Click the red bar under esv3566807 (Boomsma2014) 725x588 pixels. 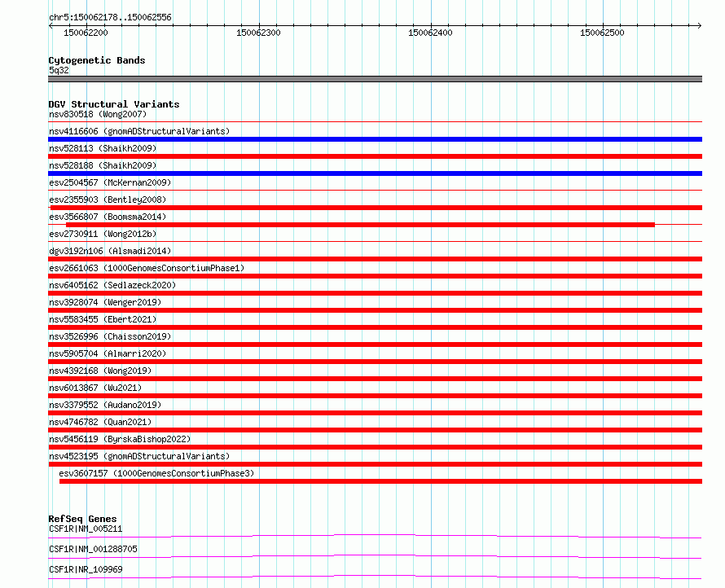360,225
